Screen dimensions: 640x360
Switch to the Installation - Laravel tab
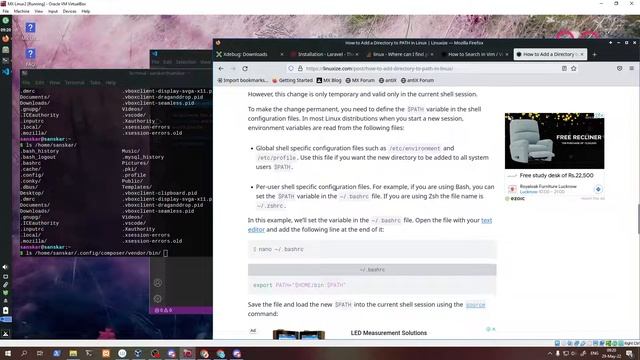(325, 54)
